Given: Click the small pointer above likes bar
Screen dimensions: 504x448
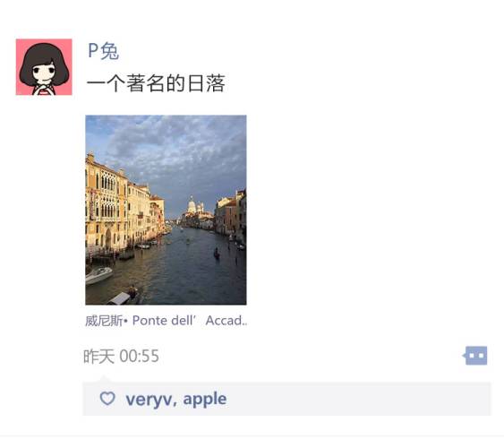Looking at the screenshot, I should click(x=104, y=379).
